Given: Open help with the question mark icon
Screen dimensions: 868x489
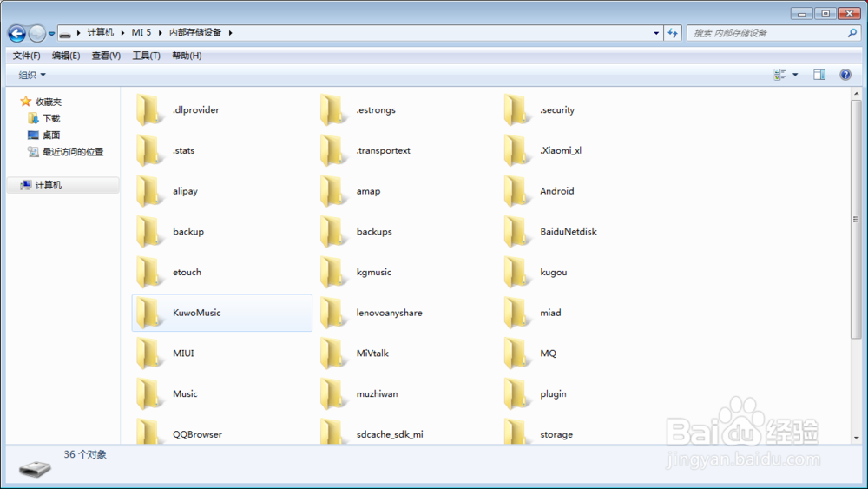Looking at the screenshot, I should click(x=845, y=75).
